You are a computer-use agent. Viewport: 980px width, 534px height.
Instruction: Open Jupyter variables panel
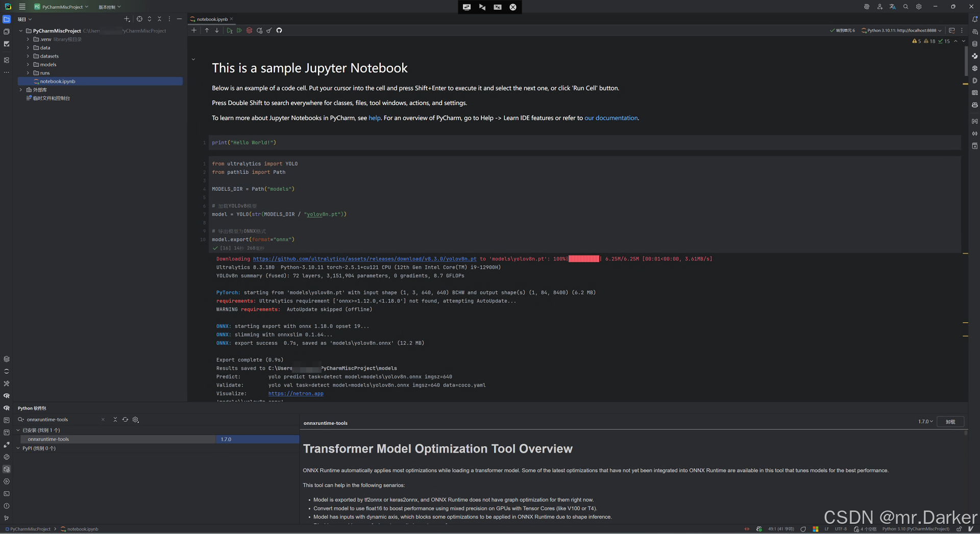[974, 134]
